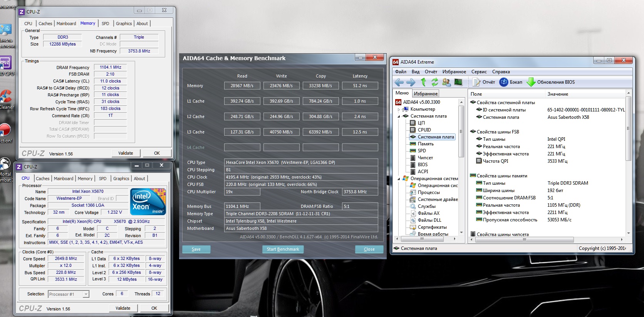Open Caches tab in lower CPU-Z window
The height and width of the screenshot is (317, 644).
point(43,179)
